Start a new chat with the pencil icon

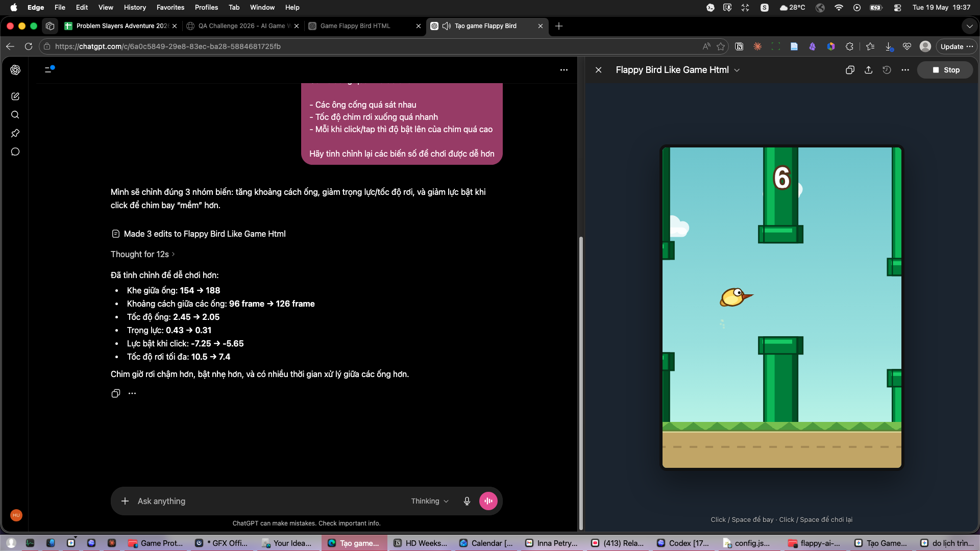pyautogui.click(x=15, y=96)
